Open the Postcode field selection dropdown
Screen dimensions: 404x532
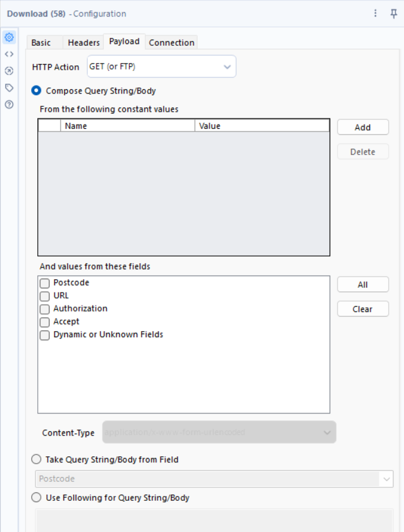pyautogui.click(x=214, y=479)
